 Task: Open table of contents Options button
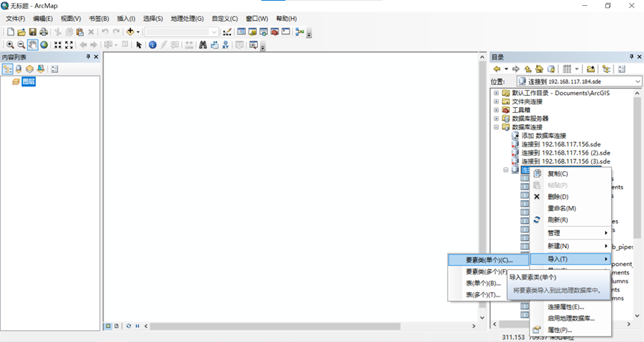tap(54, 69)
